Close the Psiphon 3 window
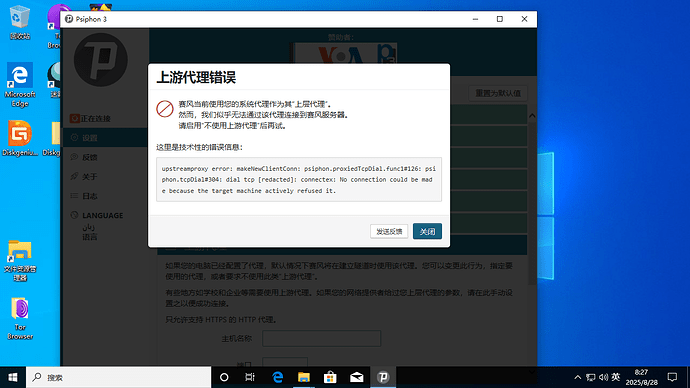The height and width of the screenshot is (388, 690). click(524, 19)
